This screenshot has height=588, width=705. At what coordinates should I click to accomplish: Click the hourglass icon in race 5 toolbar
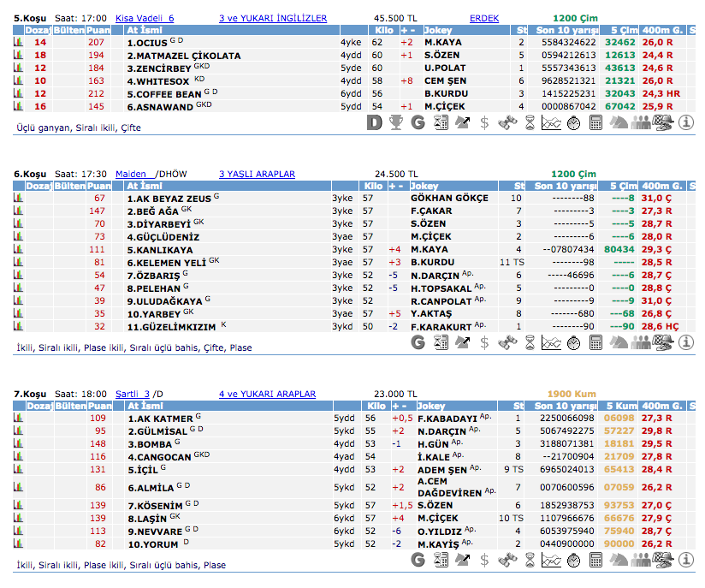tap(530, 123)
